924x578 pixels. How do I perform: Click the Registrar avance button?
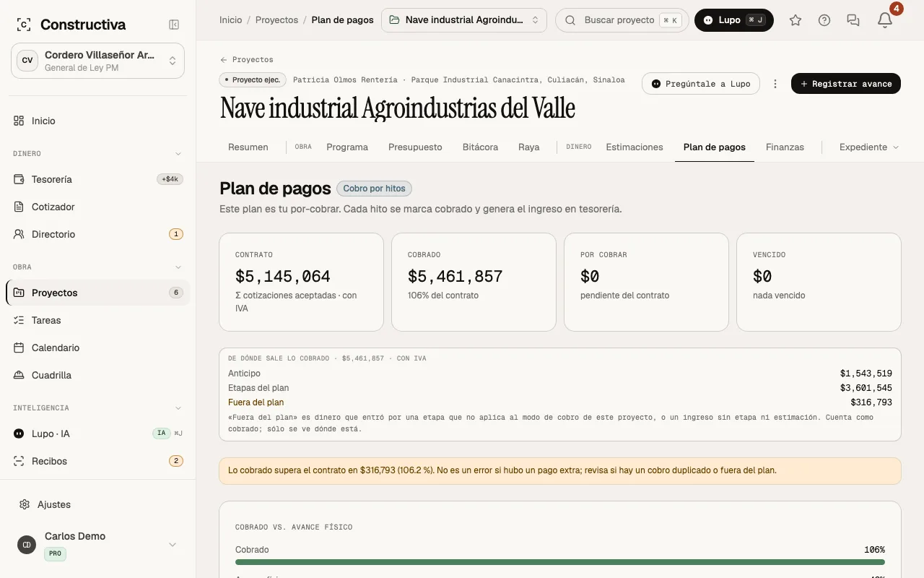[846, 84]
